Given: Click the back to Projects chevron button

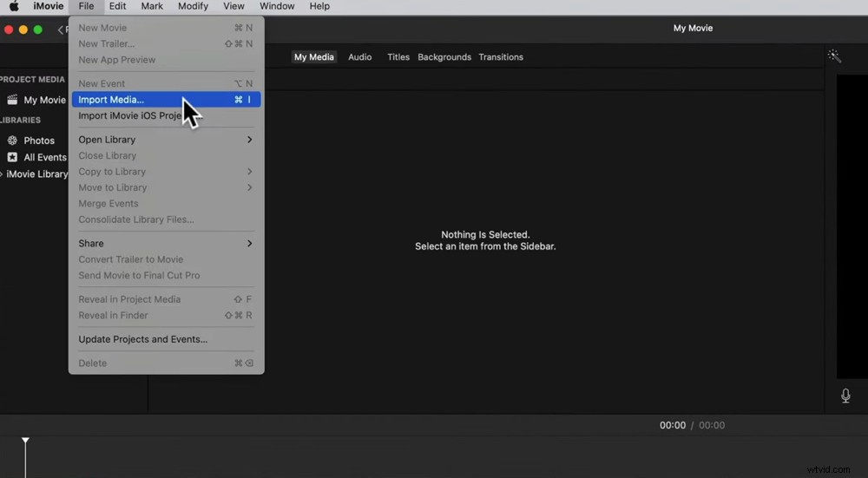Looking at the screenshot, I should (62, 29).
